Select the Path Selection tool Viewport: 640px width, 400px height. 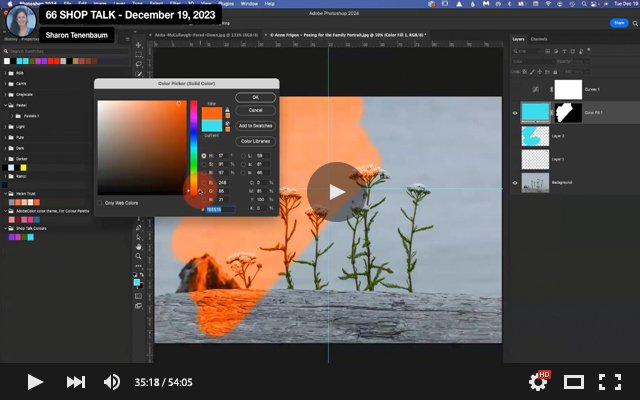139,237
